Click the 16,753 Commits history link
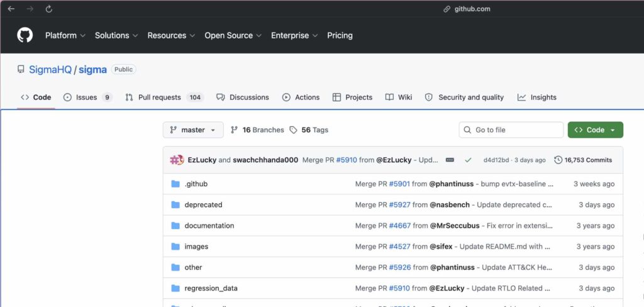Screen dimensions: 644x307 (583, 160)
